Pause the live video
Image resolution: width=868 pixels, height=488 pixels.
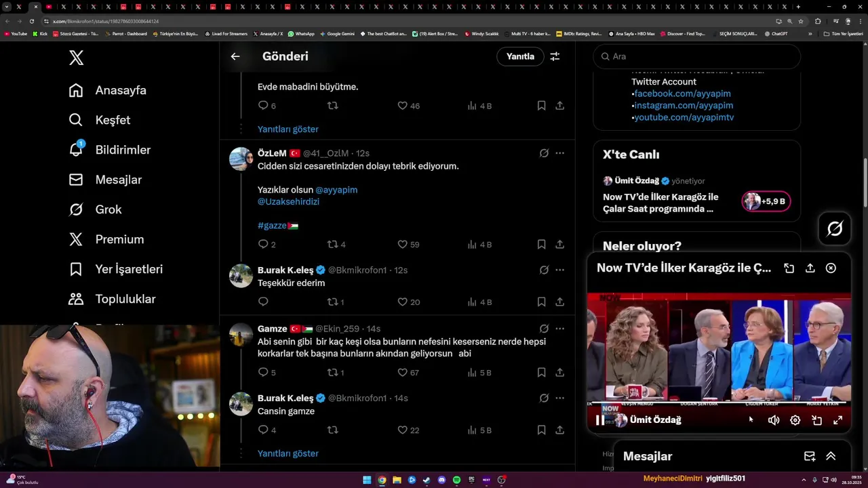[x=600, y=420]
